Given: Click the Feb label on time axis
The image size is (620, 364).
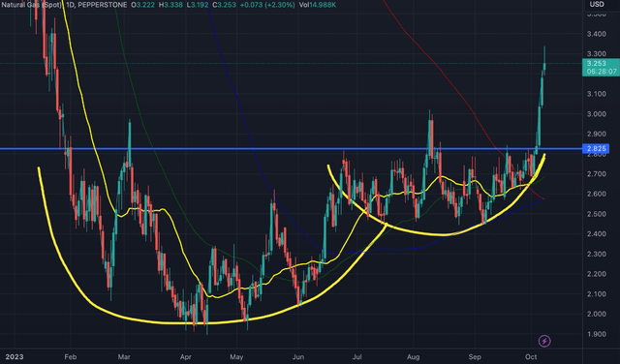Looking at the screenshot, I should (70, 357).
